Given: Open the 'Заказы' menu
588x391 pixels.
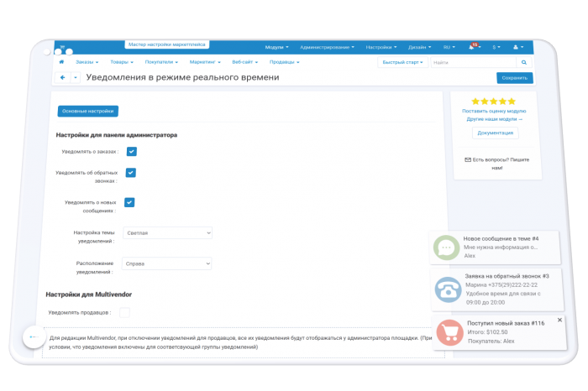Looking at the screenshot, I should (x=87, y=62).
